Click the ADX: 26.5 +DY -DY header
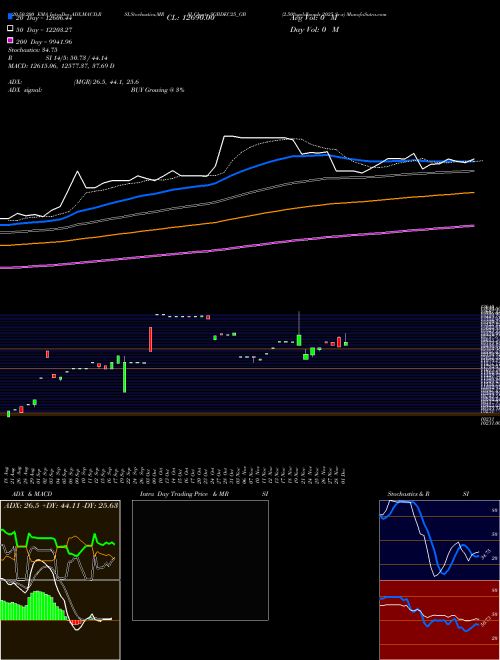Screen dimensions: 500x660 pos(61,505)
